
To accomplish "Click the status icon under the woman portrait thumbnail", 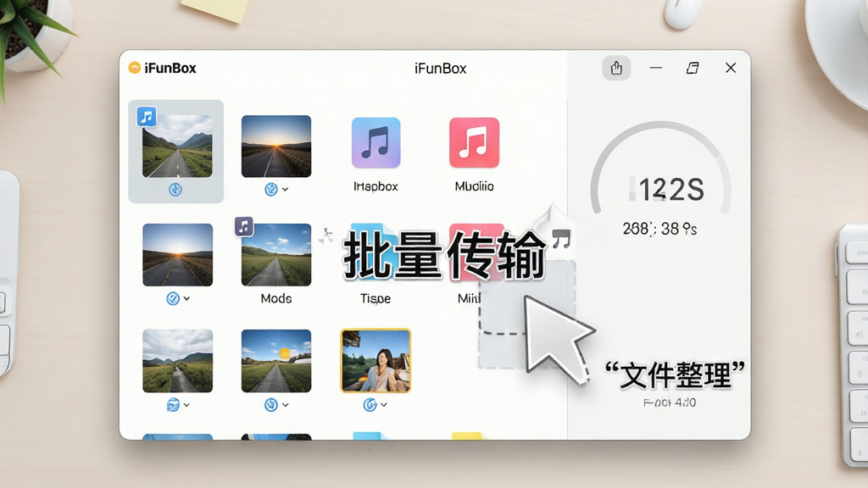I will [x=370, y=405].
